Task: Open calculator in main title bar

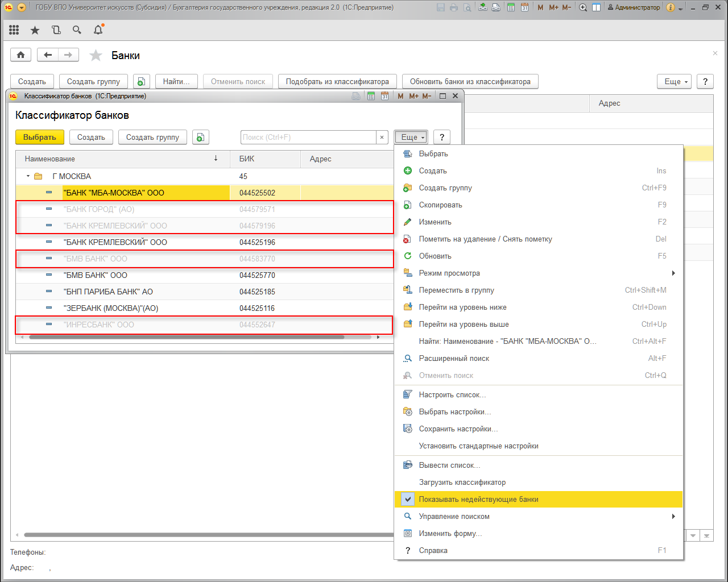Action: tap(511, 7)
